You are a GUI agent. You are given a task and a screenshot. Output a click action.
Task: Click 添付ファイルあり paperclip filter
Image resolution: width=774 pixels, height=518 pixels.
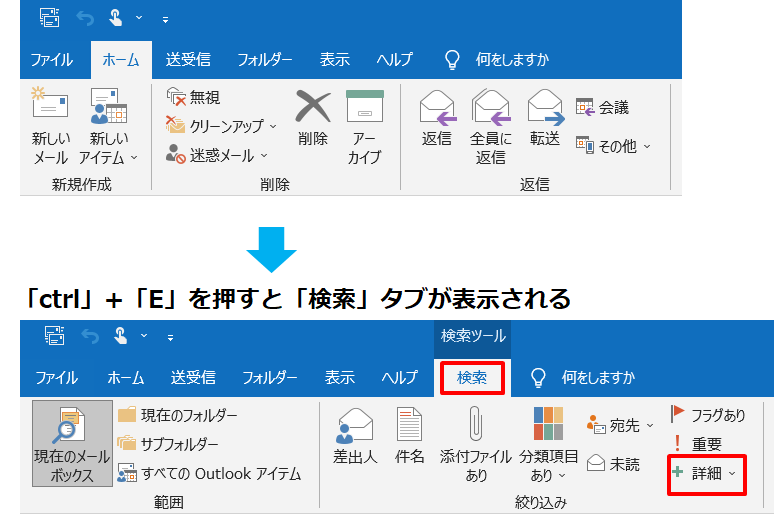click(475, 423)
